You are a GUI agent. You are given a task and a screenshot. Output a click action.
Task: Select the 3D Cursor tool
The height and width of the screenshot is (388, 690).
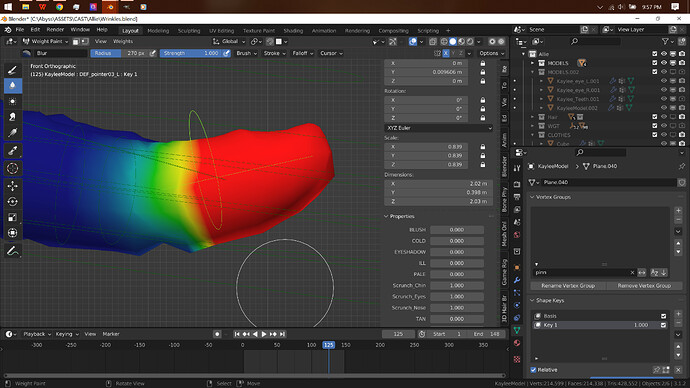(x=13, y=168)
